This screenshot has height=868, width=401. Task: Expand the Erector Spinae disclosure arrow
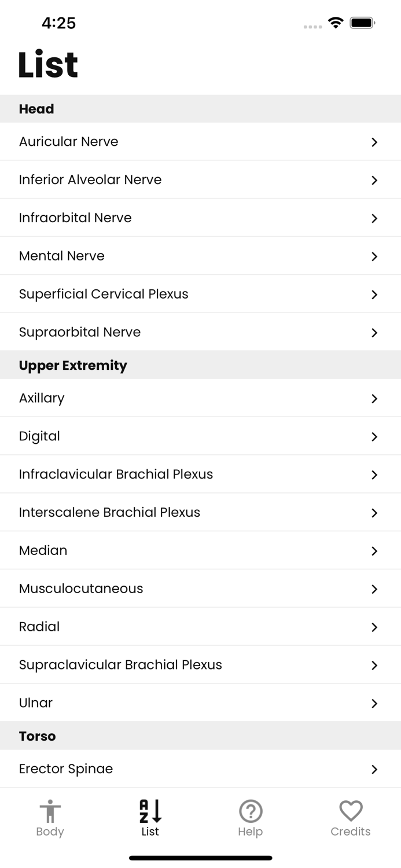click(x=374, y=770)
